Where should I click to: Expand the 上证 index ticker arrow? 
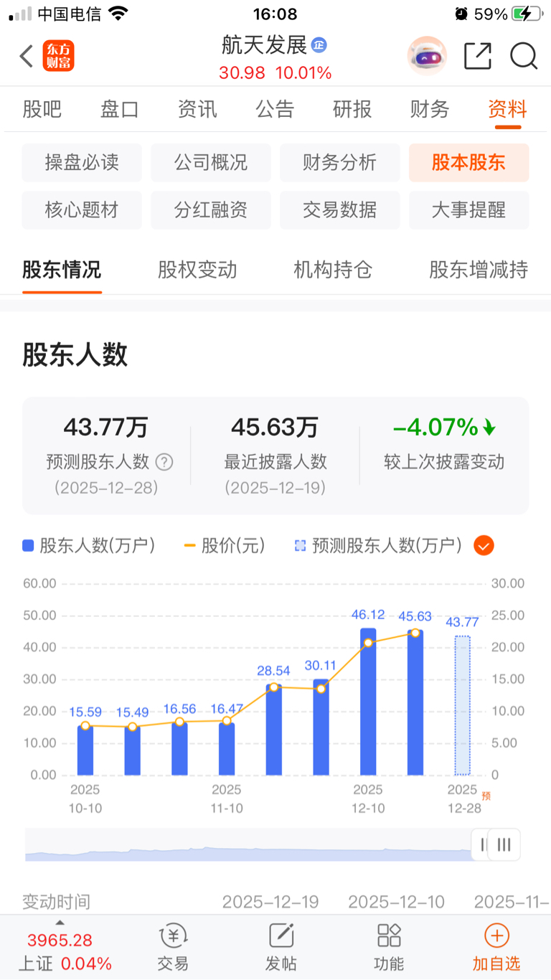pyautogui.click(x=60, y=923)
